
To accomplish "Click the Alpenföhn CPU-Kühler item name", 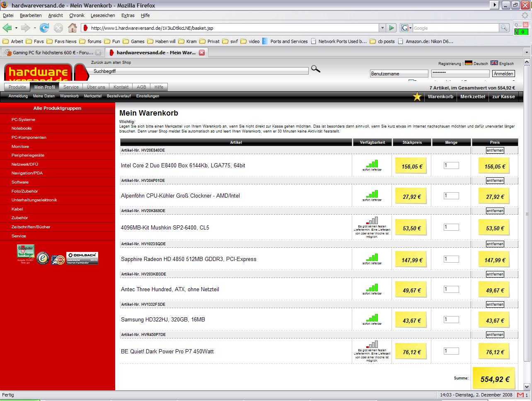I will coord(180,196).
